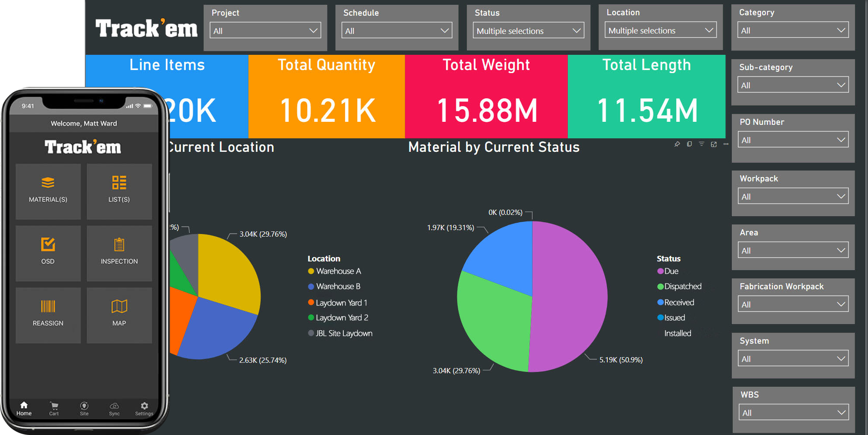Click 0K (0.02%) data label
Viewport: 868px width, 435px height.
[505, 212]
